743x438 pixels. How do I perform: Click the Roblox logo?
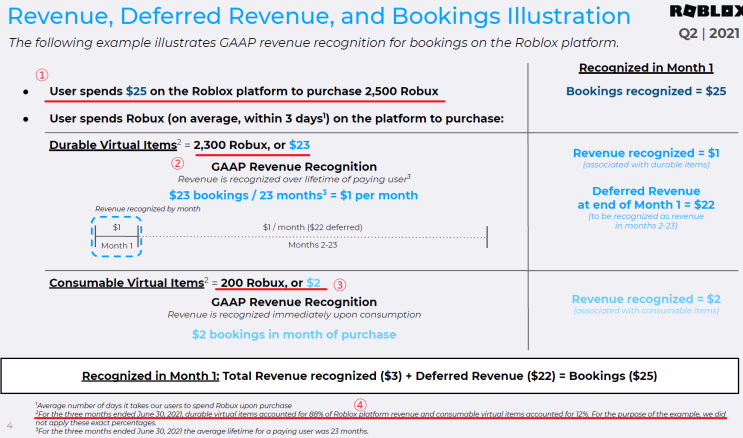[706, 11]
